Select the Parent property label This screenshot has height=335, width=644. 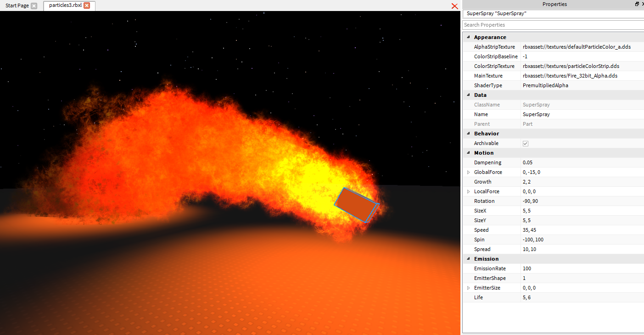[482, 124]
